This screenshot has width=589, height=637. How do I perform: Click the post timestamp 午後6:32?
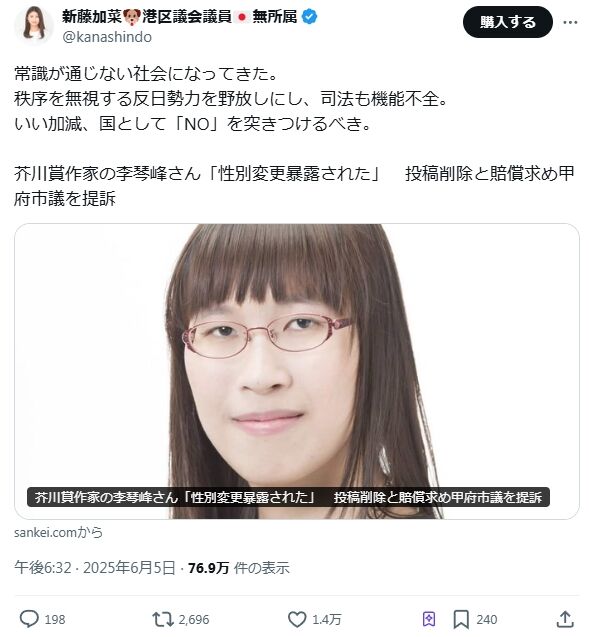(43, 567)
